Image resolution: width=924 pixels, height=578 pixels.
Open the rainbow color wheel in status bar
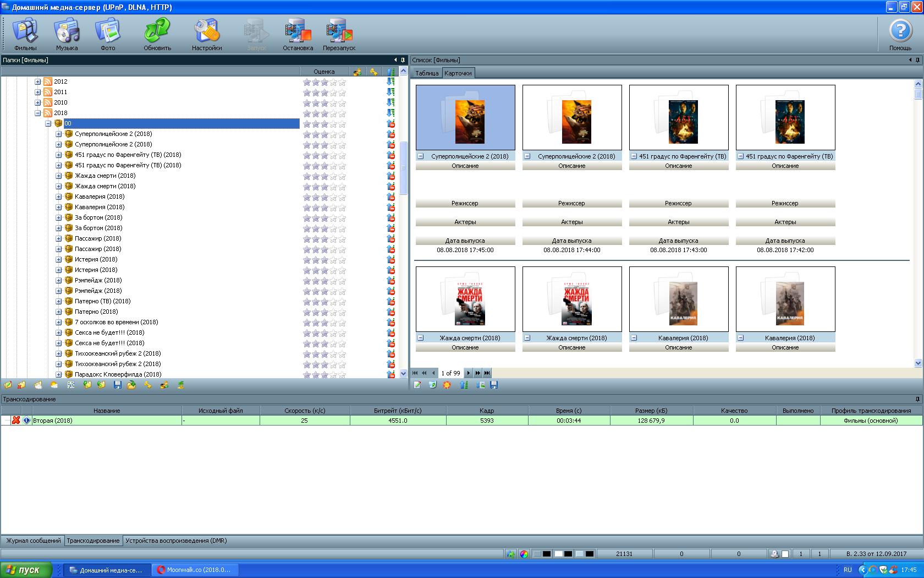(524, 554)
